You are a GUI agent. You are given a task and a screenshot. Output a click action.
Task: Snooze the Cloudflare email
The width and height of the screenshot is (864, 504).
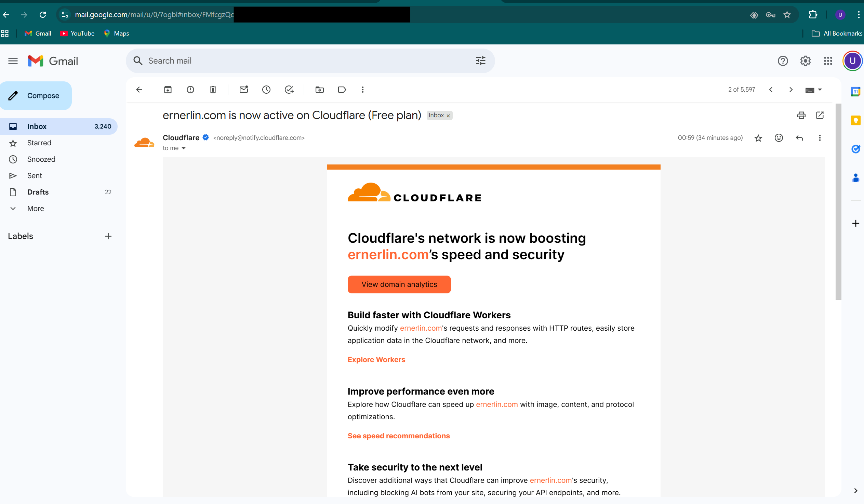click(266, 90)
